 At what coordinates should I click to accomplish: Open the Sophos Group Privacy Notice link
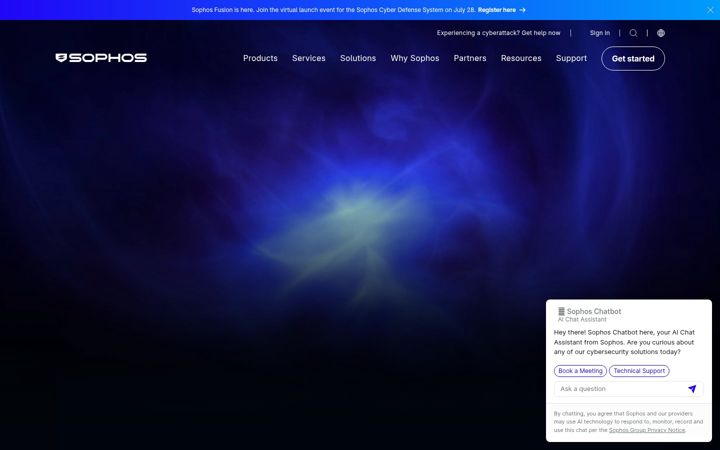coord(647,430)
